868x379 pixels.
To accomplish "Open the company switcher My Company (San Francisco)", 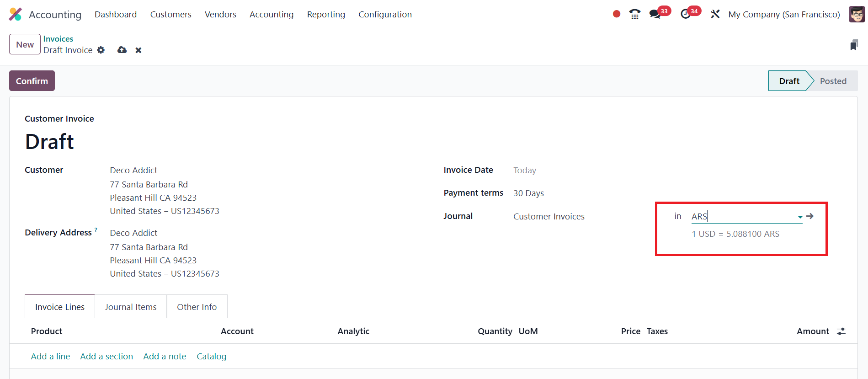I will click(x=784, y=14).
